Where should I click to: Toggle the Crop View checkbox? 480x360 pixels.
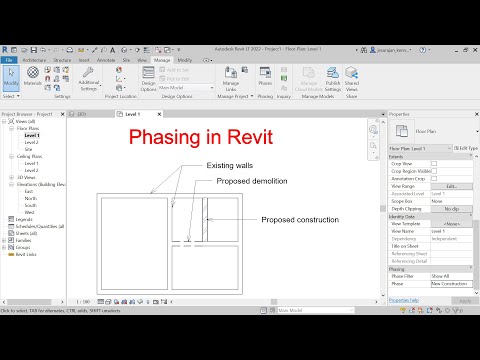[x=434, y=164]
